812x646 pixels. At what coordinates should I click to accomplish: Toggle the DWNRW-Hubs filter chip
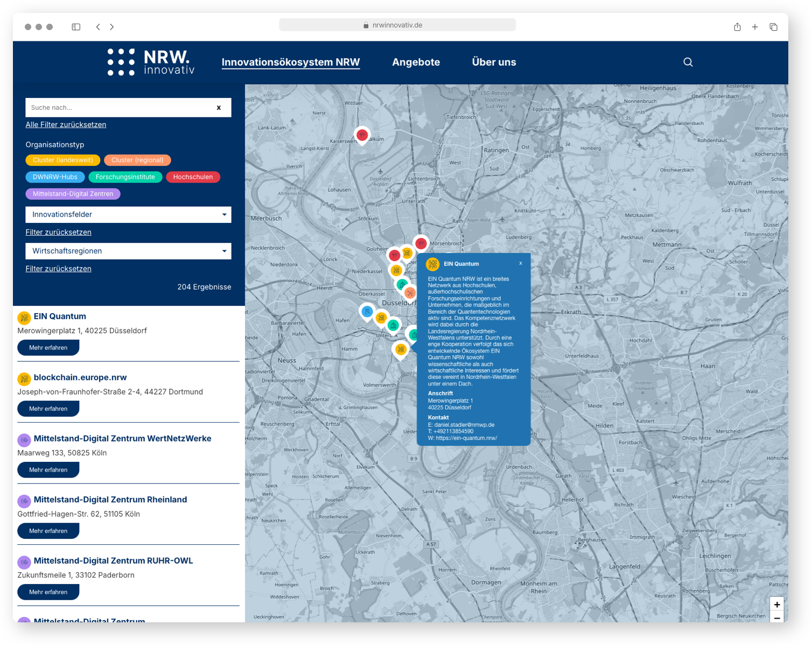(x=55, y=177)
